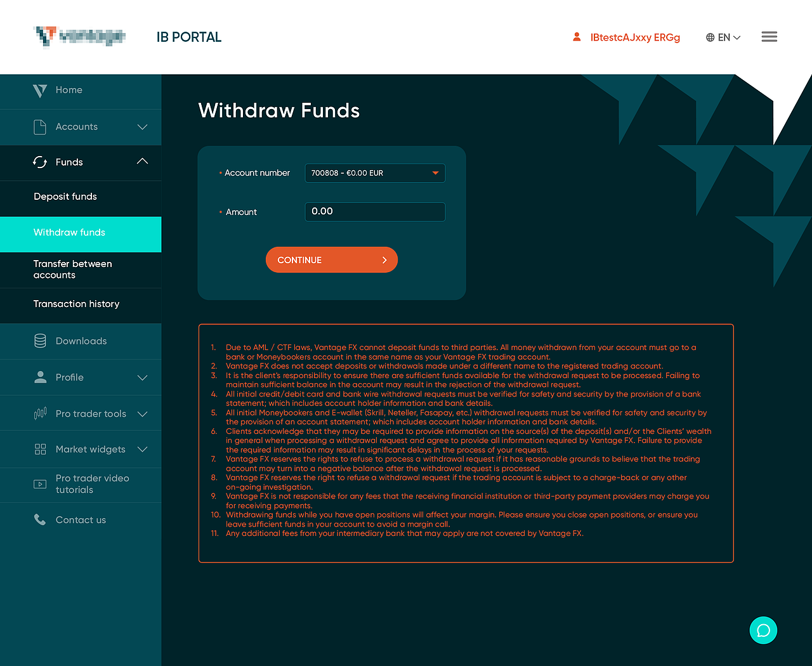Click the Home icon in the sidebar

pos(40,91)
